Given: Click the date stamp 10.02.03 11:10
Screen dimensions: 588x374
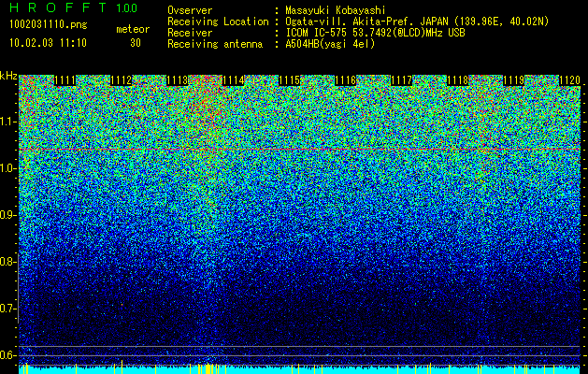Looking at the screenshot, I should (x=48, y=43).
